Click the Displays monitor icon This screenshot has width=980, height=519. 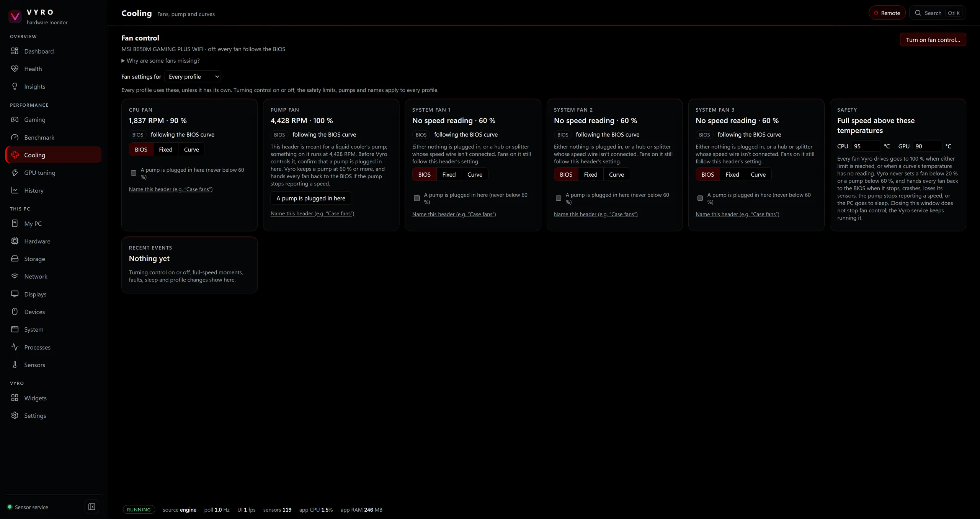pyautogui.click(x=15, y=294)
